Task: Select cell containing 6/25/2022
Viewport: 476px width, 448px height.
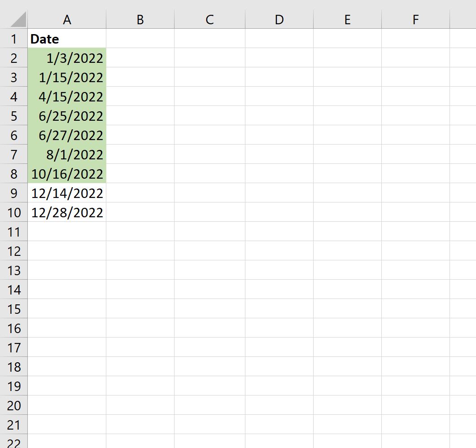Action: [67, 116]
